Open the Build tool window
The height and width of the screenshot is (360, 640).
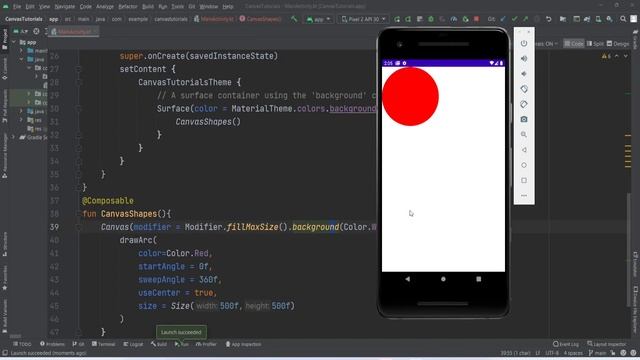(x=159, y=344)
